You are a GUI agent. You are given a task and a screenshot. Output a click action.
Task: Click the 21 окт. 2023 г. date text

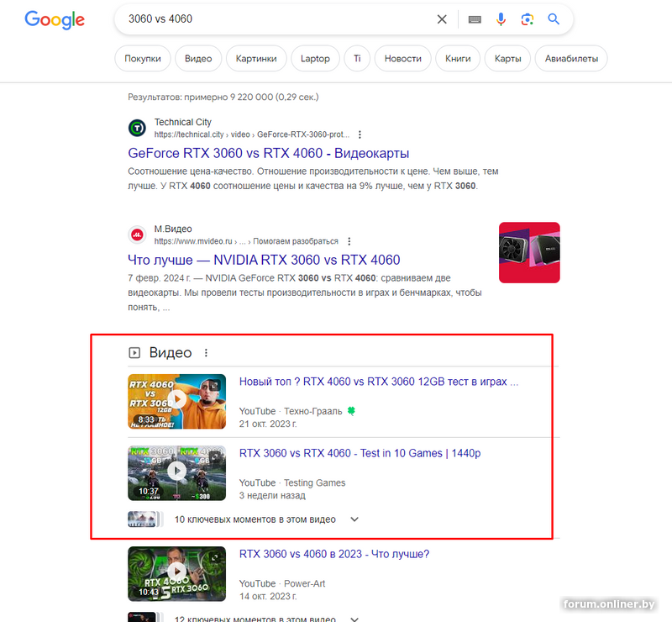click(x=268, y=424)
